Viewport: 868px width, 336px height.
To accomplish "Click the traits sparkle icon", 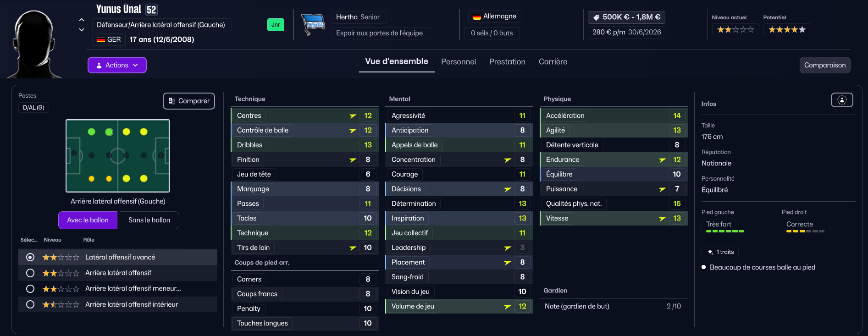I will pos(710,252).
